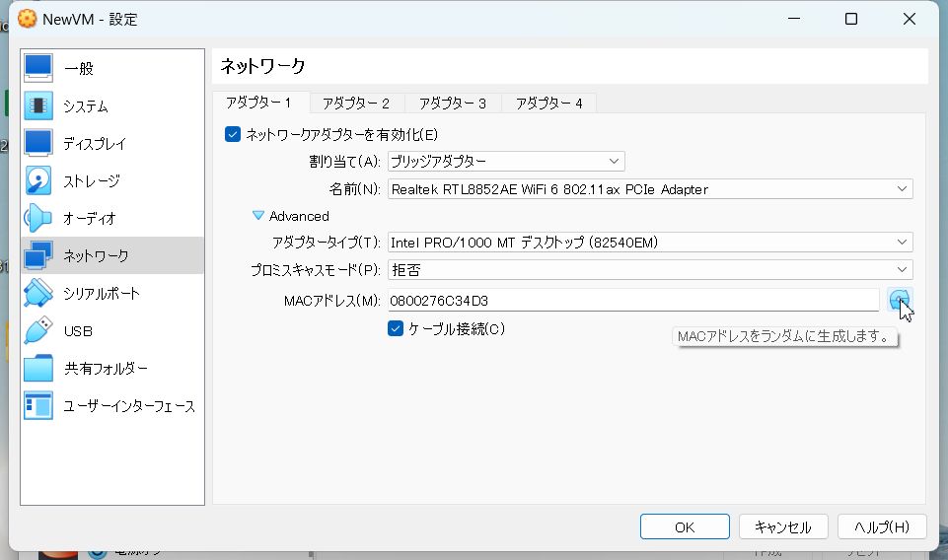Open the ディスプレイ (Display) monitor icon
Viewport: 948px width, 560px height.
click(x=38, y=143)
